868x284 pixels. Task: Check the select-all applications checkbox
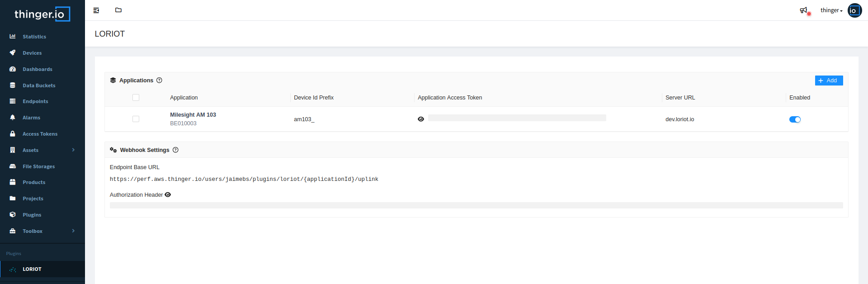(x=136, y=98)
